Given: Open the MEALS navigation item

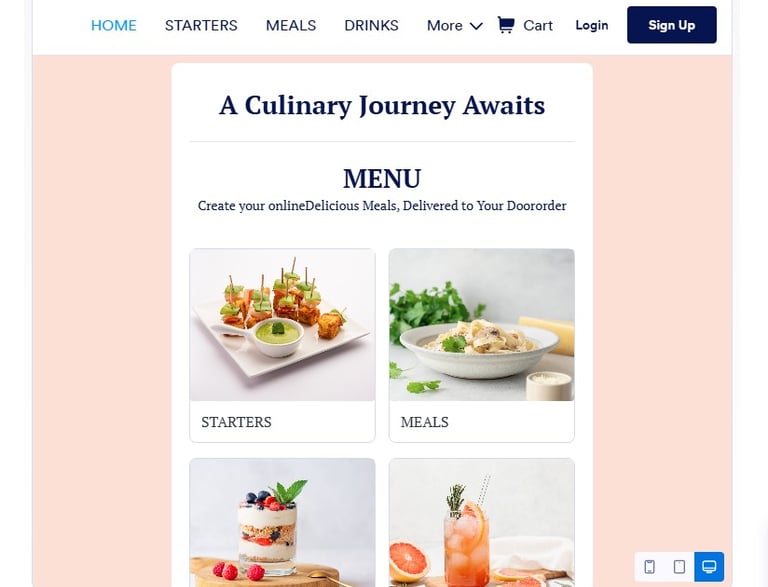Looking at the screenshot, I should click(x=291, y=25).
